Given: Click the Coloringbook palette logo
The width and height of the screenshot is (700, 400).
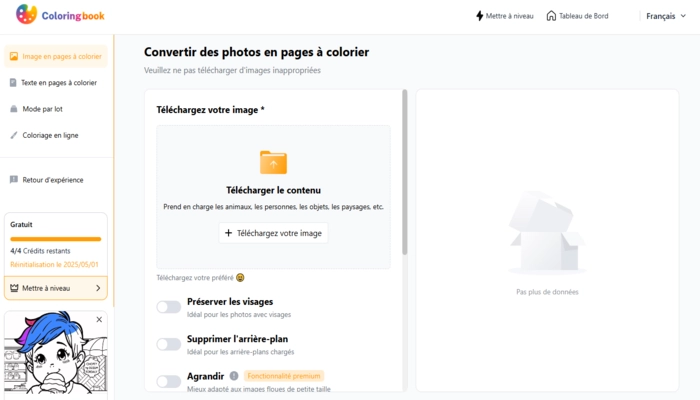Looking at the screenshot, I should point(26,14).
